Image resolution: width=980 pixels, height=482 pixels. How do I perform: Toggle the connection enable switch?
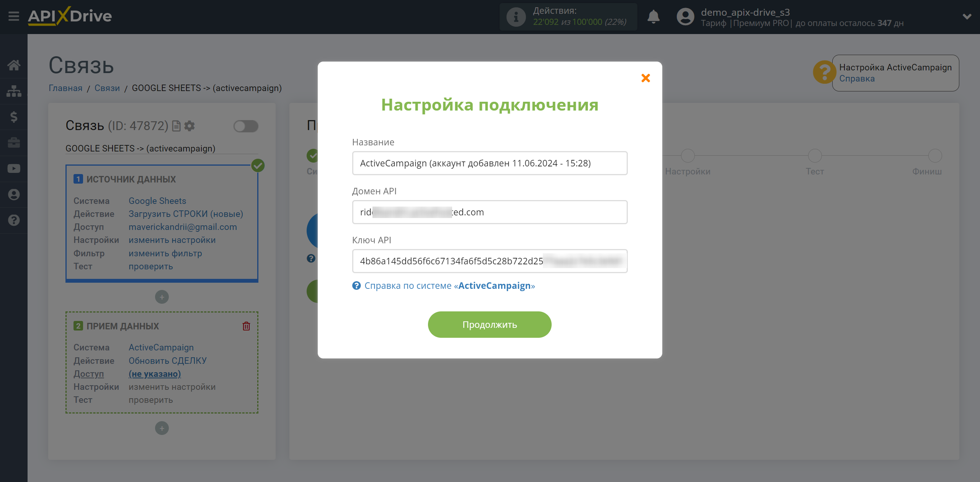(246, 126)
